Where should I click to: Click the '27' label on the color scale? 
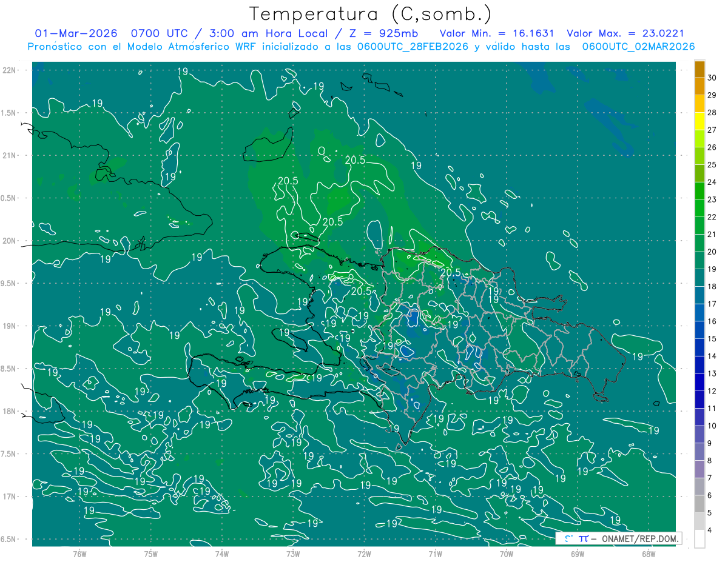[712, 130]
